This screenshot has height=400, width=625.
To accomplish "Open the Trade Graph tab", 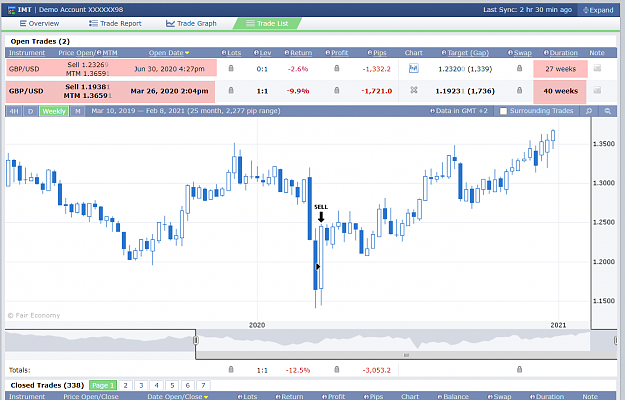I will (191, 24).
